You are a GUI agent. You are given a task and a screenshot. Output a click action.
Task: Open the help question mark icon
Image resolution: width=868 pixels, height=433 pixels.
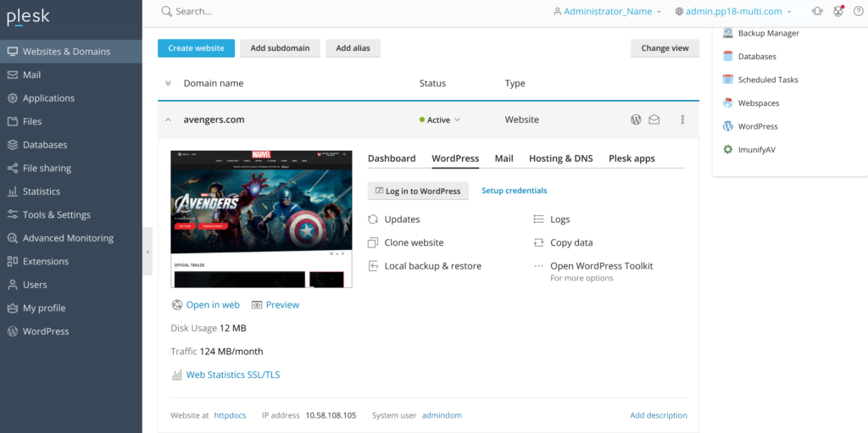858,11
